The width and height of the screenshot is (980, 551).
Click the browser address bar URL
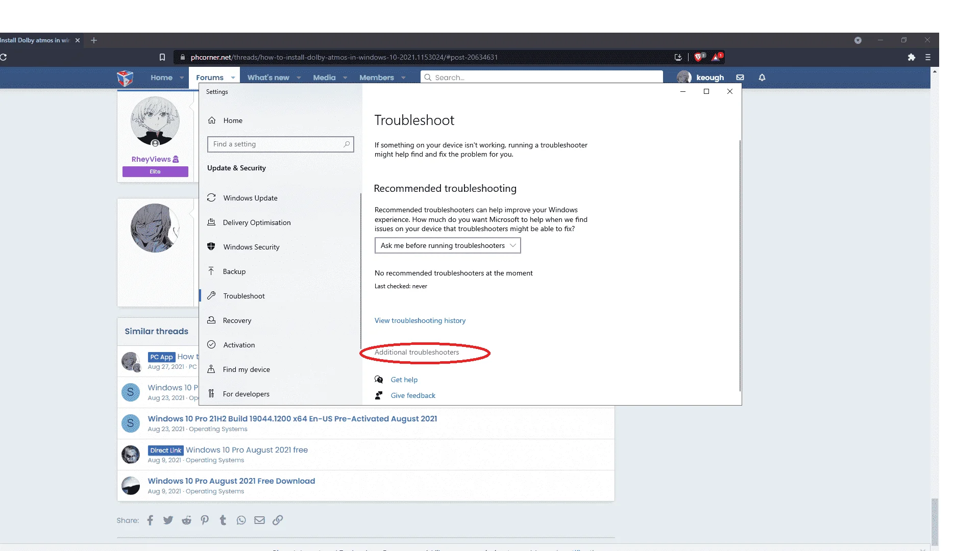click(x=344, y=57)
